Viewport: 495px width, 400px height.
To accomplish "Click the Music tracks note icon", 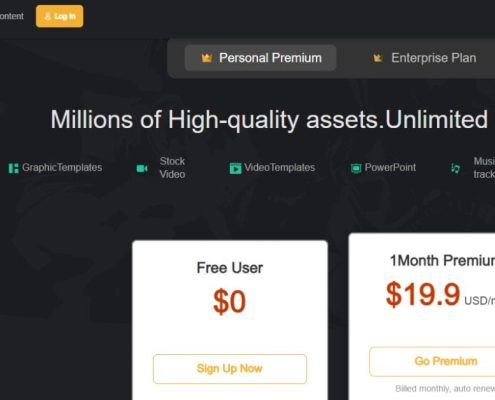I will (x=455, y=168).
